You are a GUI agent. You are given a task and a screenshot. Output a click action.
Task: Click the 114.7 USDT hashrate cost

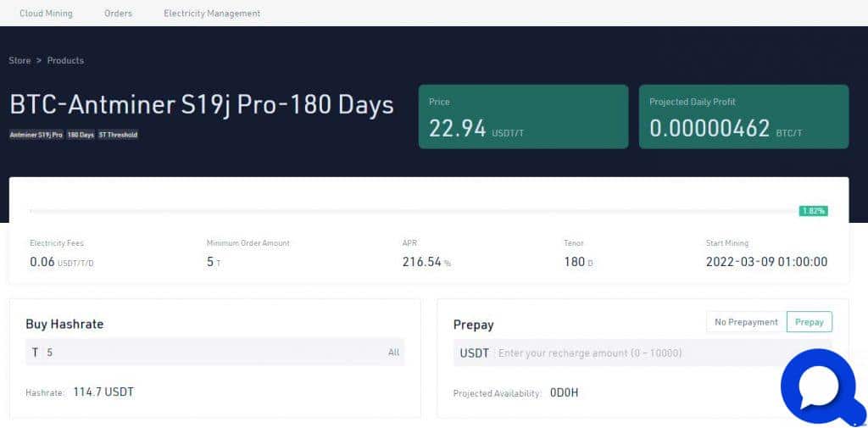[103, 392]
